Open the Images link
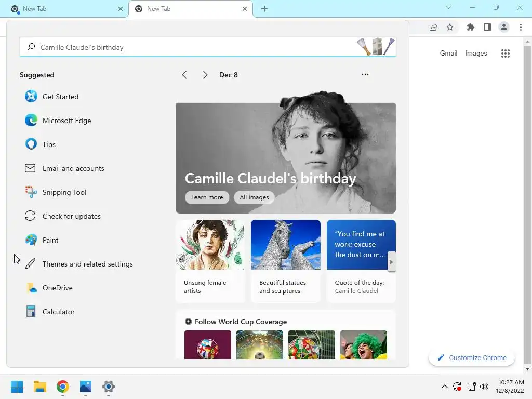The image size is (532, 399). click(x=476, y=54)
